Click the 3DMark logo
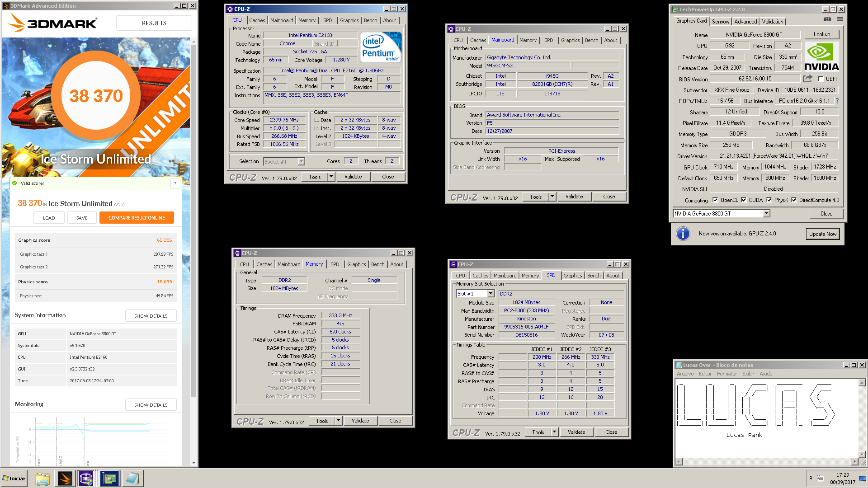This screenshot has height=488, width=868. (x=53, y=23)
